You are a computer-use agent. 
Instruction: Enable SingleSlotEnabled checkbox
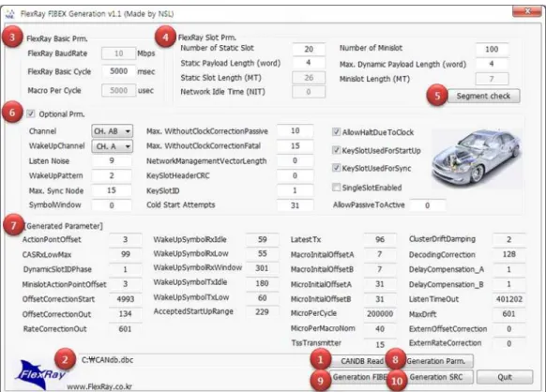pos(336,188)
